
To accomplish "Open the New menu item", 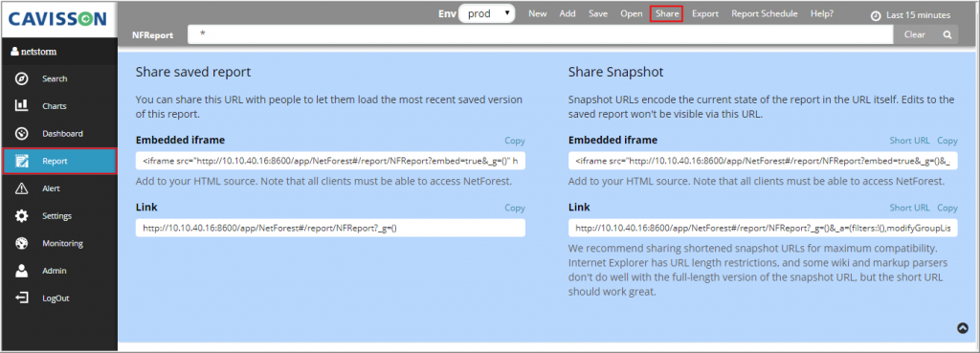I will pos(538,13).
